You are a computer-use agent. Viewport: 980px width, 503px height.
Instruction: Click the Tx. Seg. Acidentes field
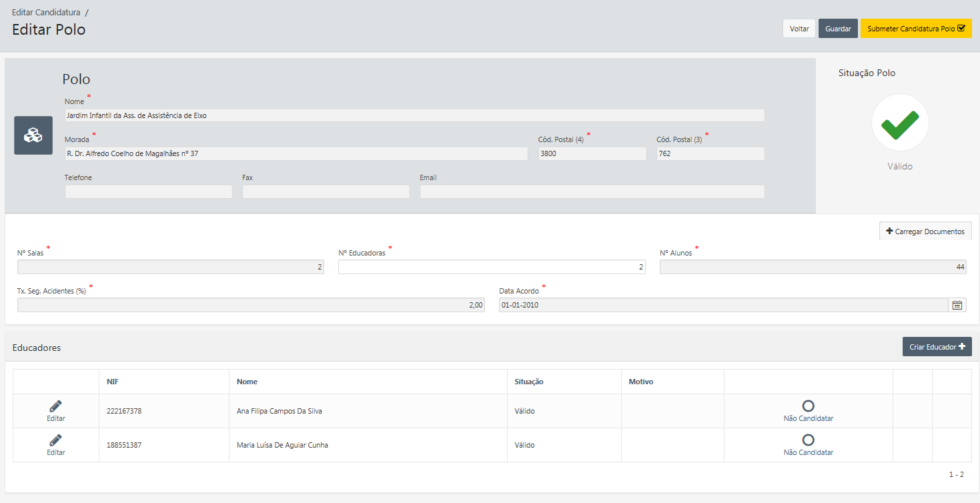(251, 305)
